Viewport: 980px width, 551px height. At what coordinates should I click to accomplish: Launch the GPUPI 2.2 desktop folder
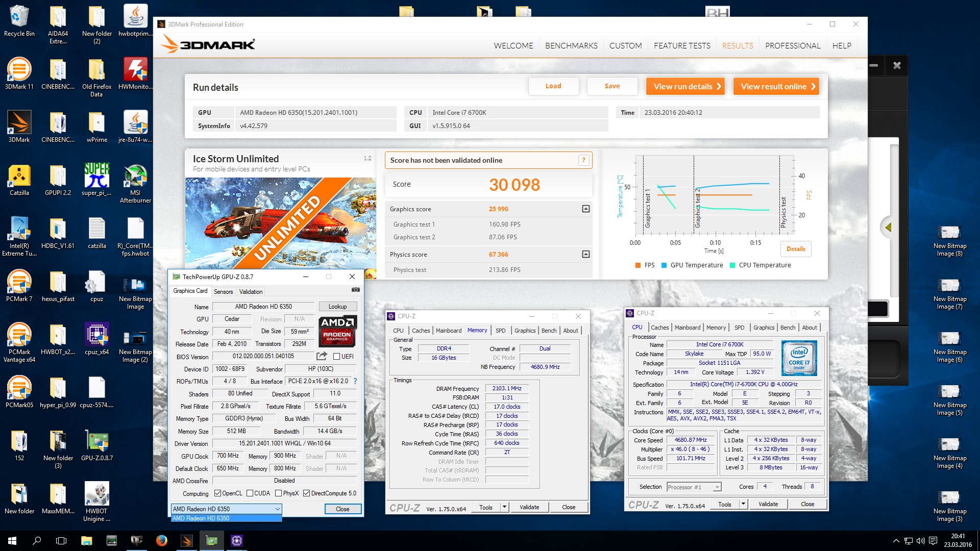pyautogui.click(x=58, y=180)
